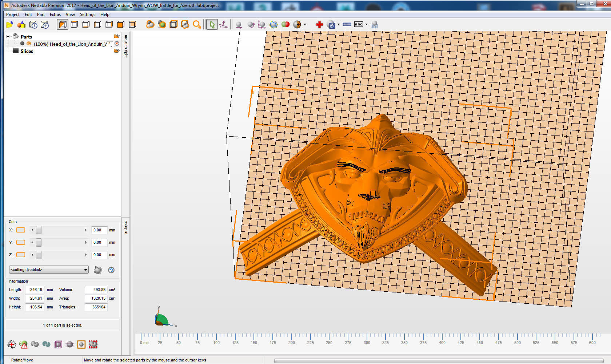
Task: Click the add platform plus icon
Action: click(45, 24)
